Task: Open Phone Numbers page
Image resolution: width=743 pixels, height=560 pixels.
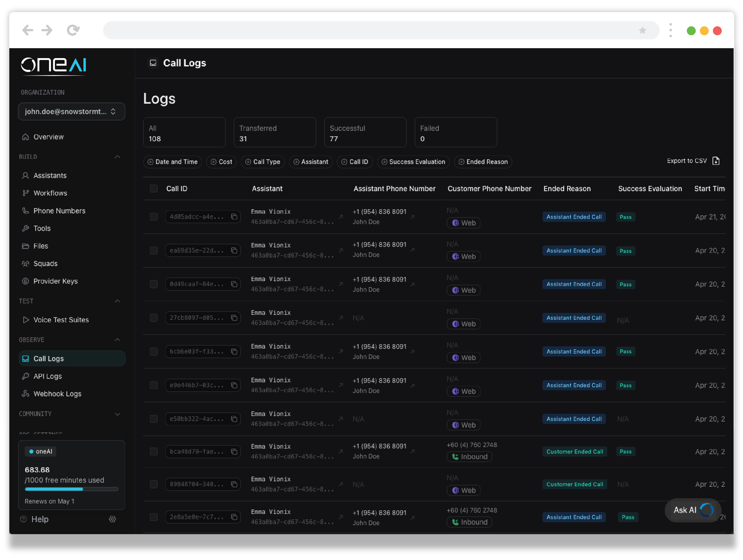Action: (x=59, y=211)
